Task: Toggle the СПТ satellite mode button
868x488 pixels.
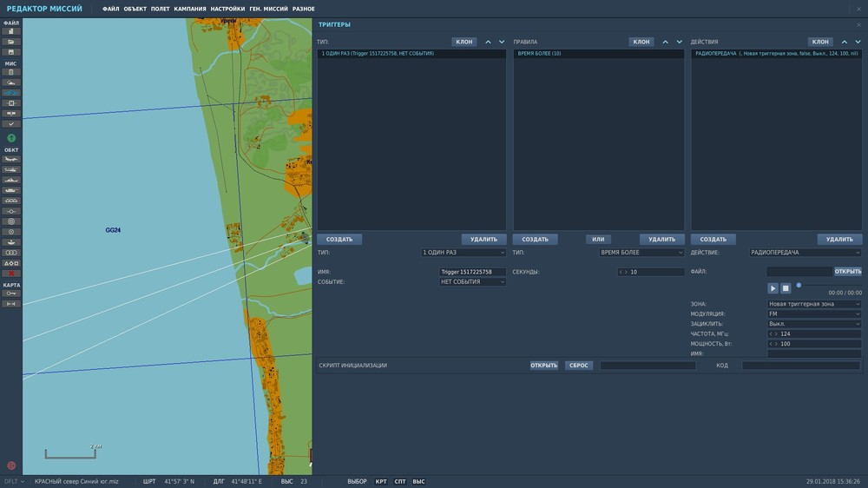Action: point(400,481)
